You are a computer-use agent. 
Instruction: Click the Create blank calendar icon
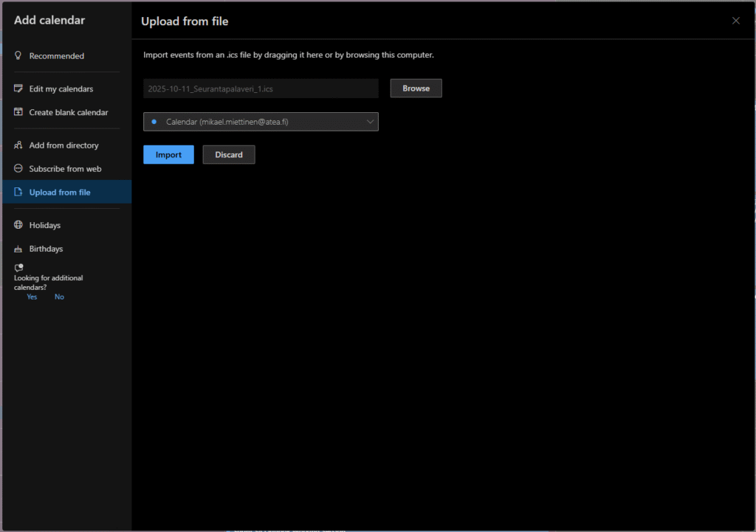pyautogui.click(x=18, y=113)
